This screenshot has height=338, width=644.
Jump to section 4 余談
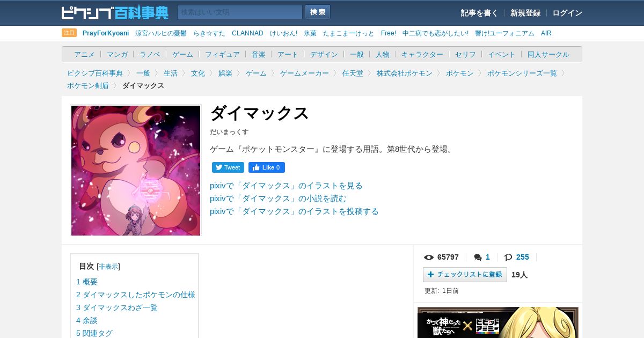[x=87, y=320]
